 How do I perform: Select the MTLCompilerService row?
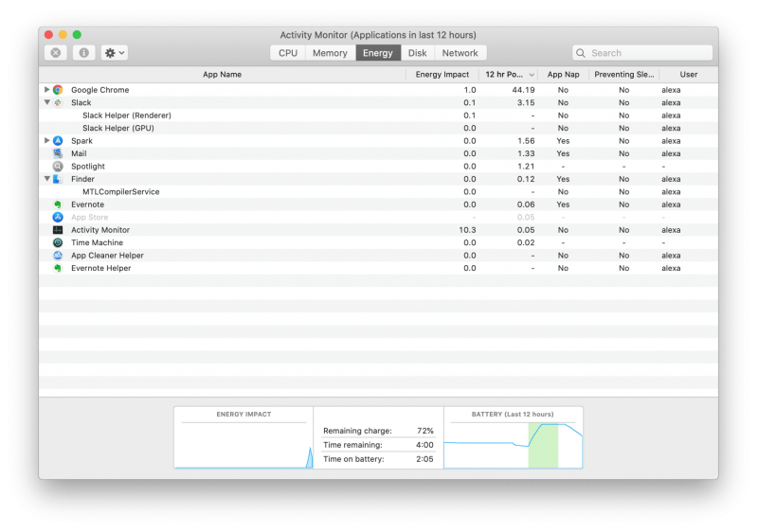click(x=378, y=191)
